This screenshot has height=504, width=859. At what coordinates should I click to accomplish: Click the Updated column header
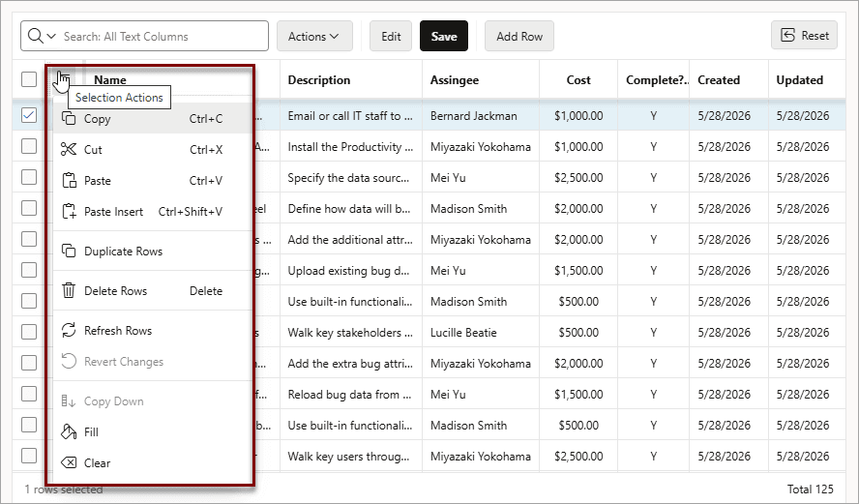pos(807,80)
